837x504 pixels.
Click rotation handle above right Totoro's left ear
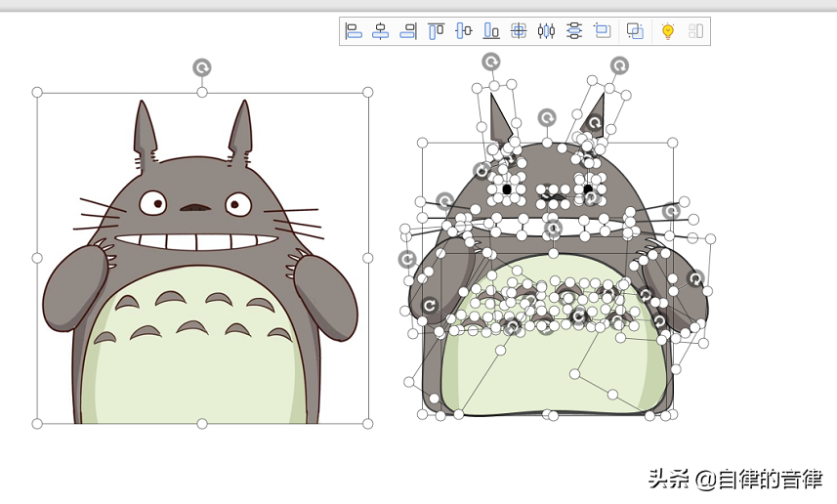pyautogui.click(x=490, y=62)
